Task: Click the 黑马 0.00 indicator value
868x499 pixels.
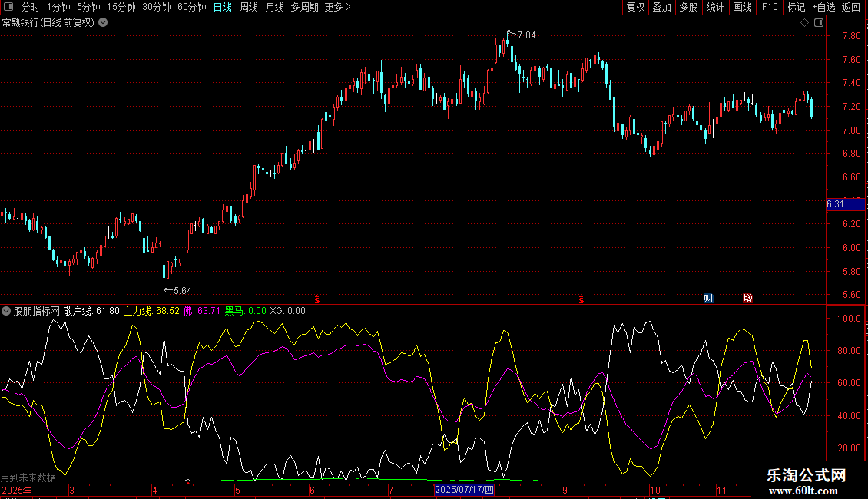Action: point(245,311)
